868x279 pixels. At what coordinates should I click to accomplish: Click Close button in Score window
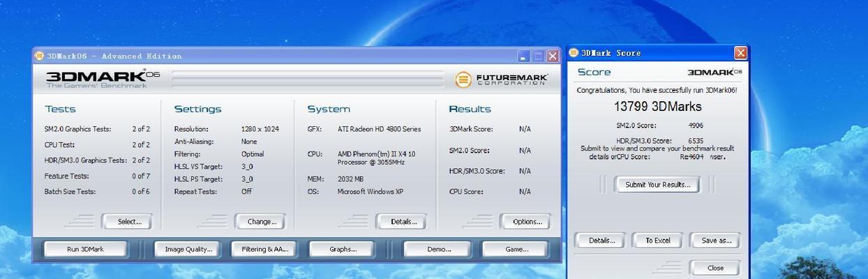(714, 268)
